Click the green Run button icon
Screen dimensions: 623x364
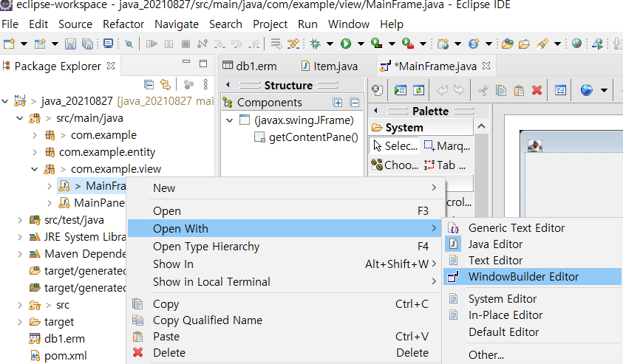pyautogui.click(x=346, y=44)
